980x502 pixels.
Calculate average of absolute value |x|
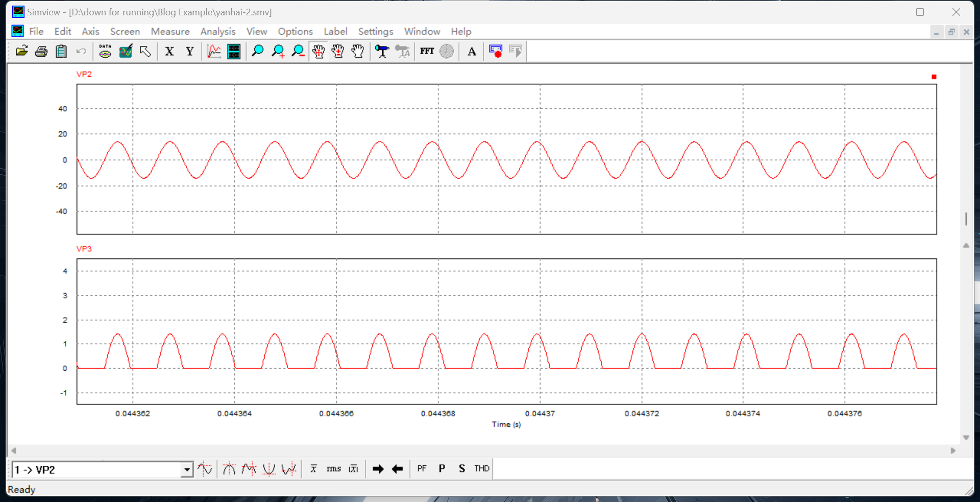click(354, 469)
